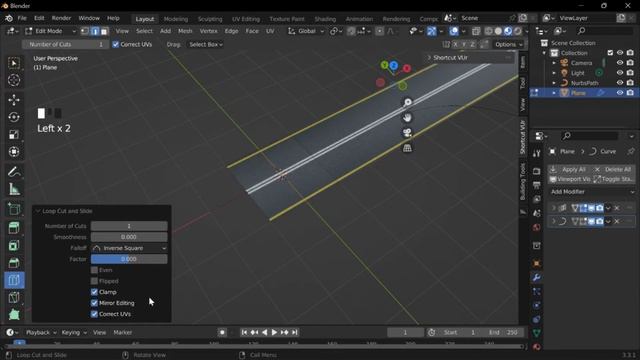Toggle Mirror Editing checkbox

[94, 303]
